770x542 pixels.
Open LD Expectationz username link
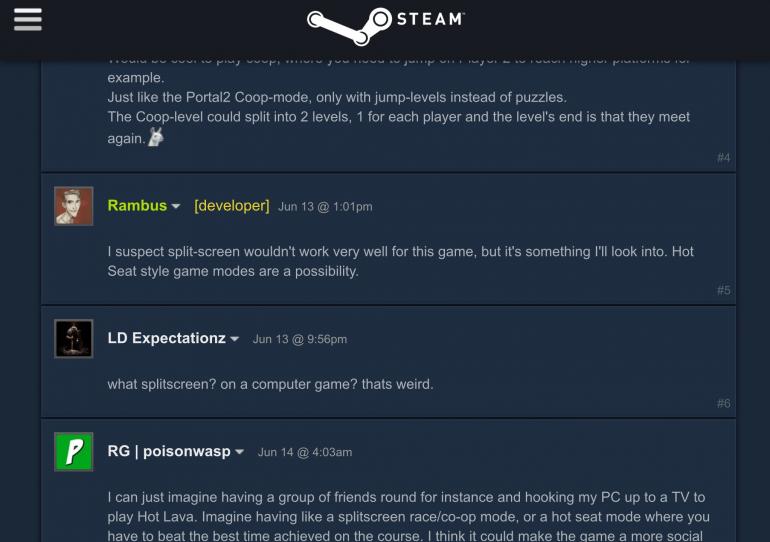(166, 338)
